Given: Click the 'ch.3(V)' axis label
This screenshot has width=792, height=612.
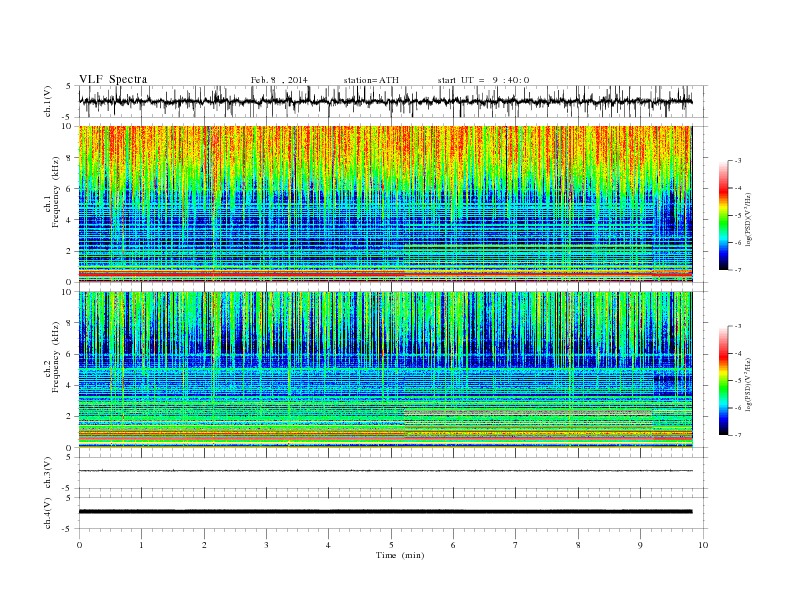Looking at the screenshot, I should pos(47,473).
